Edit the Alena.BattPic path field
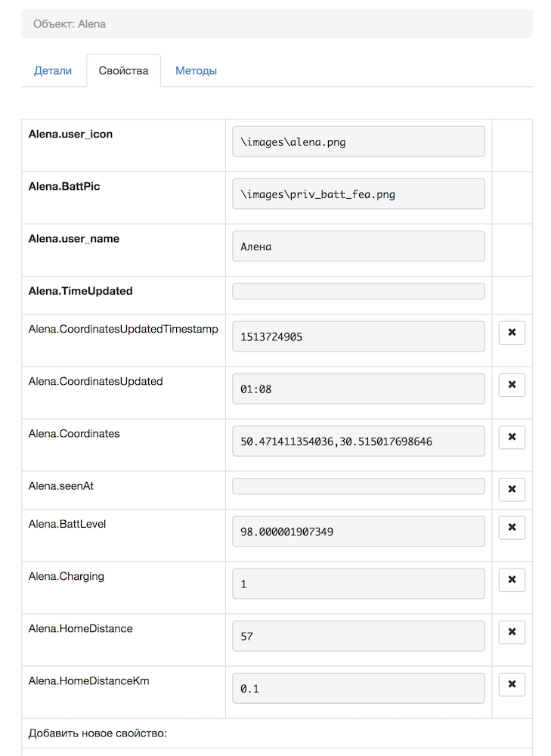Screen dimensions: 551x756 click(358, 194)
